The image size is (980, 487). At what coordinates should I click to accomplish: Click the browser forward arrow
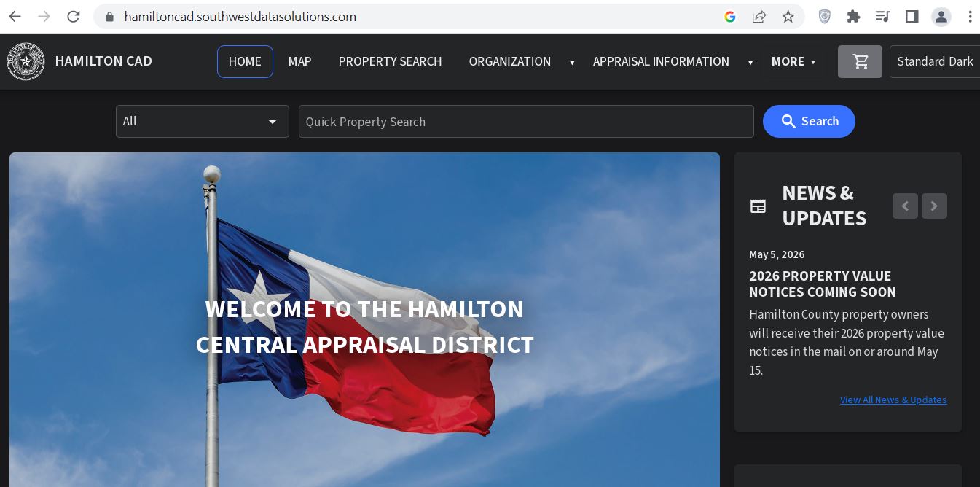44,16
